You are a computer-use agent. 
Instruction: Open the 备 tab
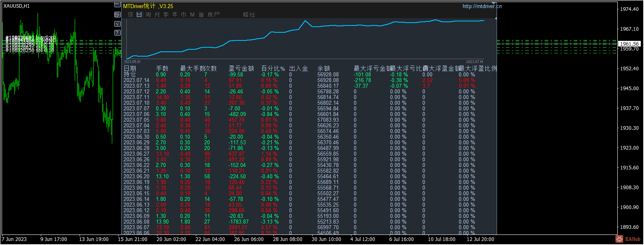[x=201, y=15]
